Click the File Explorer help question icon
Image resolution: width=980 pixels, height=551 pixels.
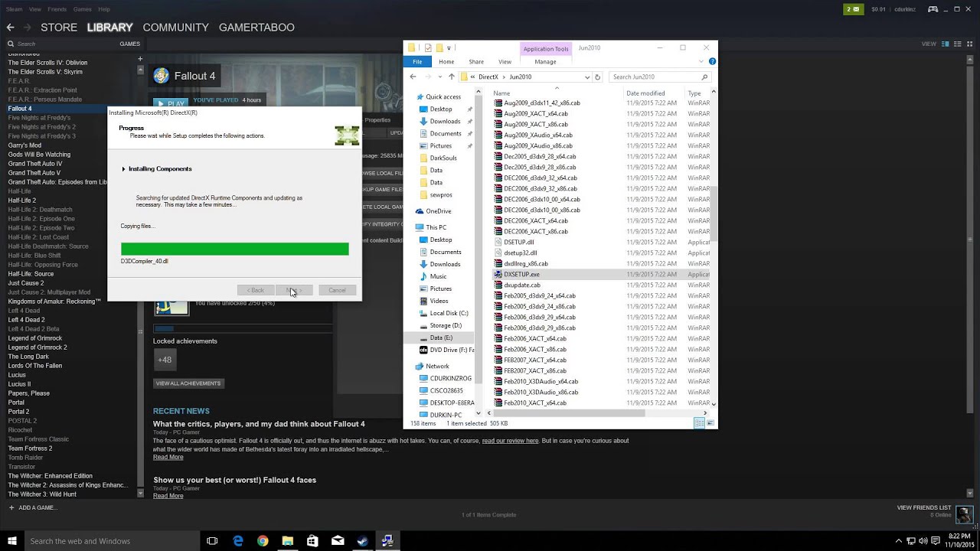pyautogui.click(x=712, y=62)
